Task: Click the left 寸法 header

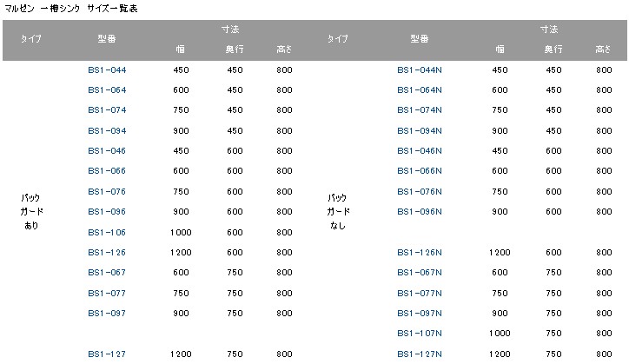Action: pyautogui.click(x=230, y=30)
